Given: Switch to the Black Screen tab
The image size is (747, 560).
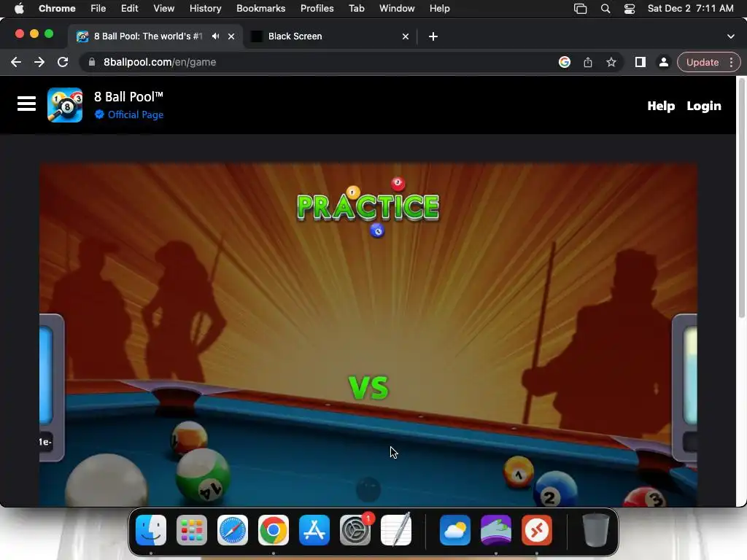Looking at the screenshot, I should pyautogui.click(x=329, y=36).
